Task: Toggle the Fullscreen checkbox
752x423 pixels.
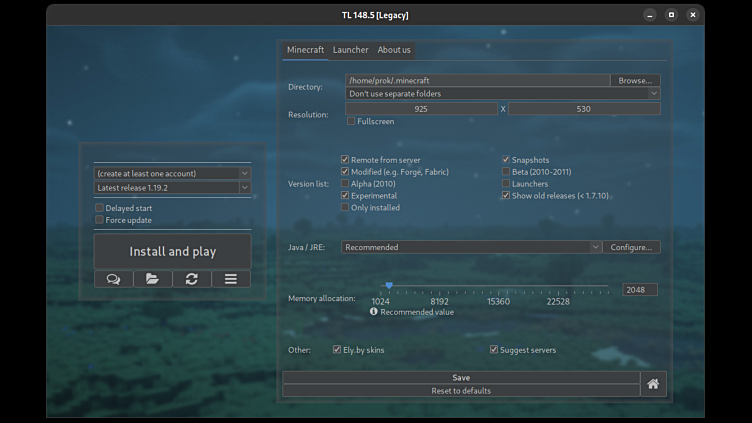Action: coord(351,121)
